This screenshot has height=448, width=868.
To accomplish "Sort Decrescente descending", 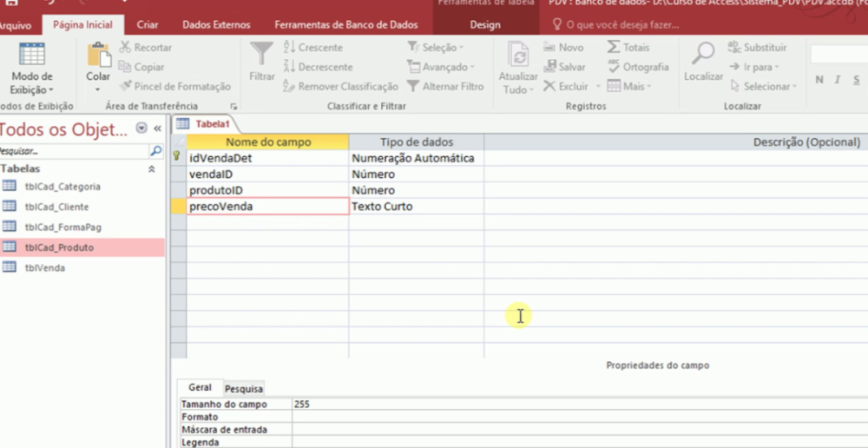I will click(318, 67).
